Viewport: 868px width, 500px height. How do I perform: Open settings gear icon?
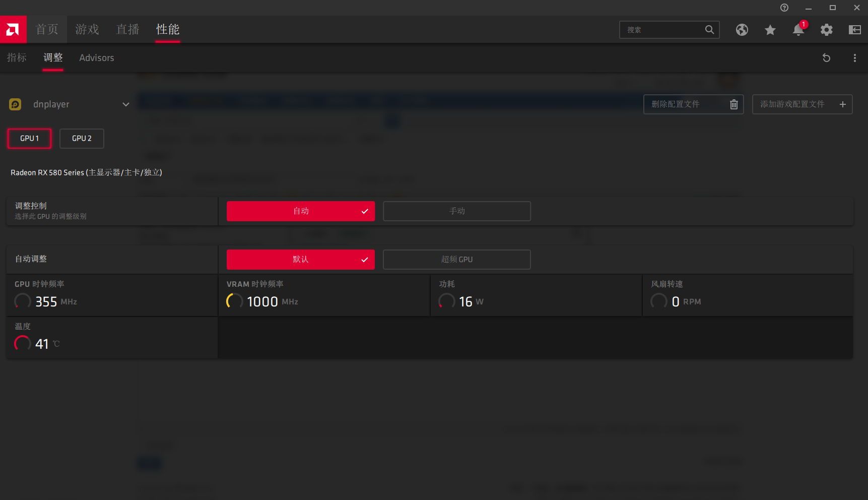click(826, 30)
